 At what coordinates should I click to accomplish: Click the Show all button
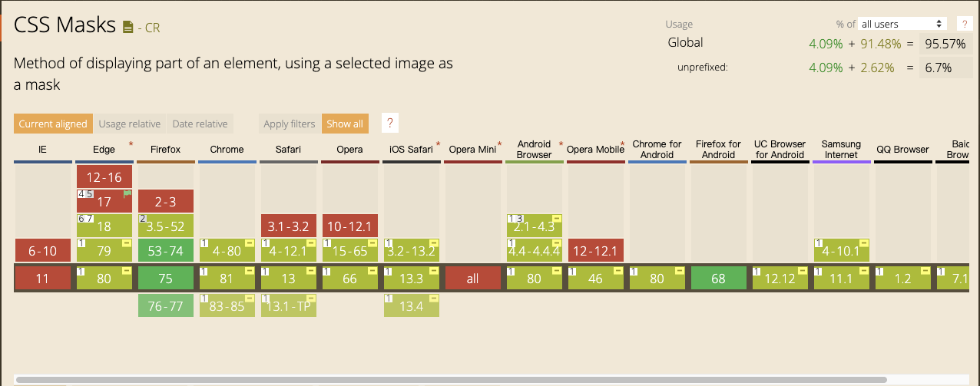(x=345, y=124)
